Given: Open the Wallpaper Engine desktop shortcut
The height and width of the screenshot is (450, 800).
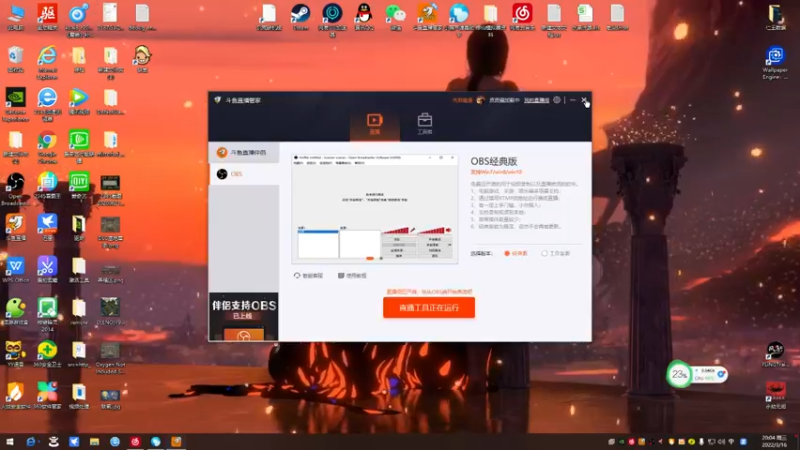Looking at the screenshot, I should point(775,63).
